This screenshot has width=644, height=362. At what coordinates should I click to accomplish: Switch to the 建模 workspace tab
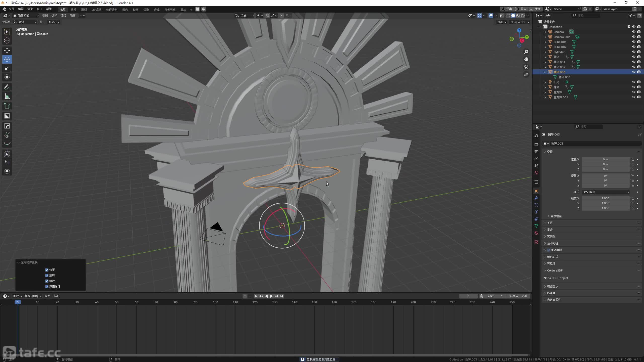(73, 10)
